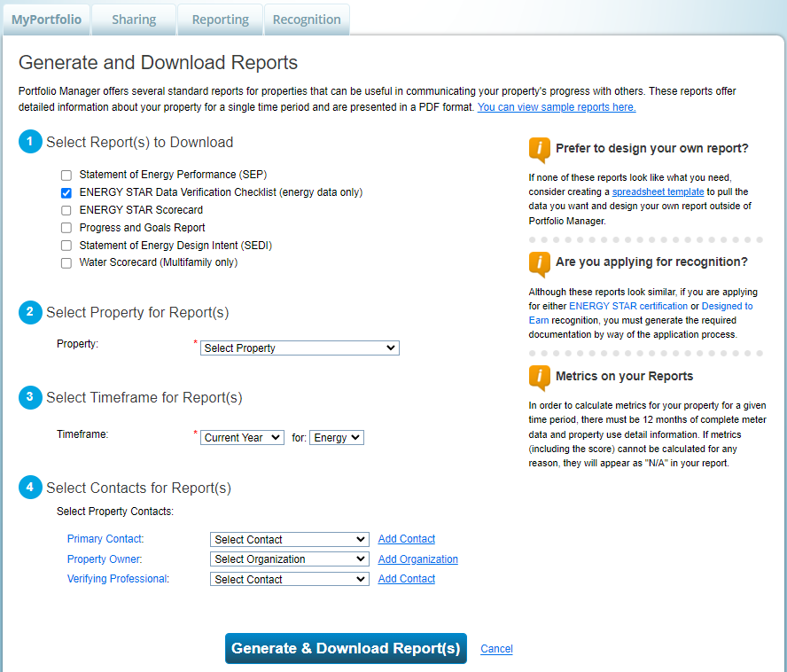Click the step 2 circle for Select Property
This screenshot has width=787, height=672.
click(x=30, y=312)
